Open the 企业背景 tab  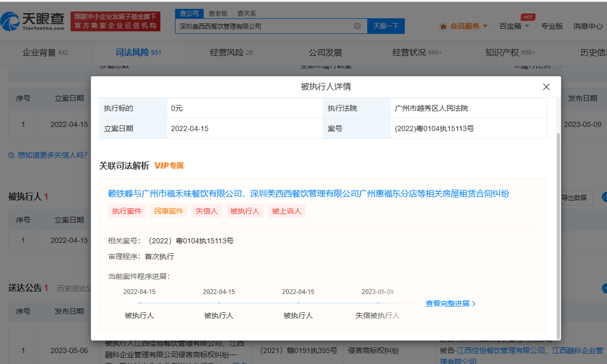click(45, 53)
